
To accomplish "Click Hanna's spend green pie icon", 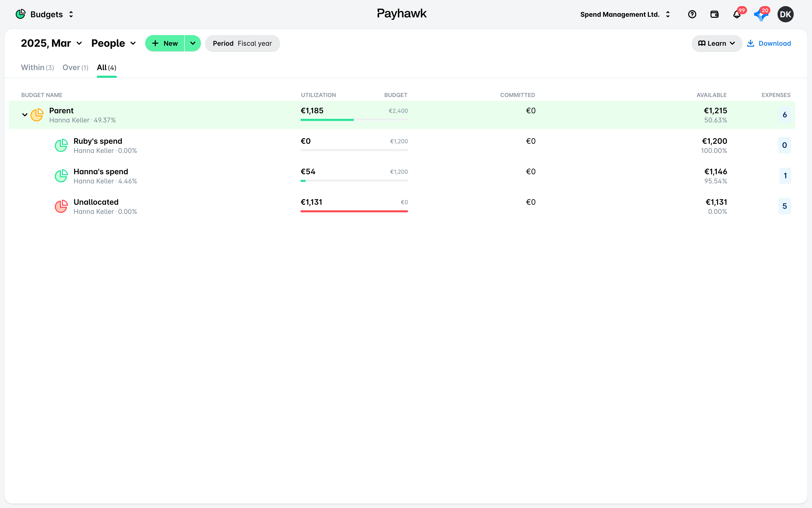I will pos(61,176).
